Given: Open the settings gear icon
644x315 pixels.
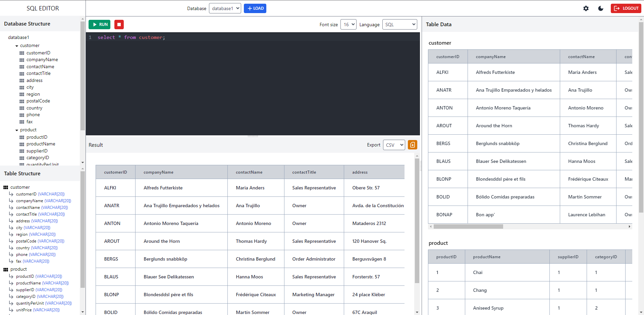Looking at the screenshot, I should (x=586, y=8).
